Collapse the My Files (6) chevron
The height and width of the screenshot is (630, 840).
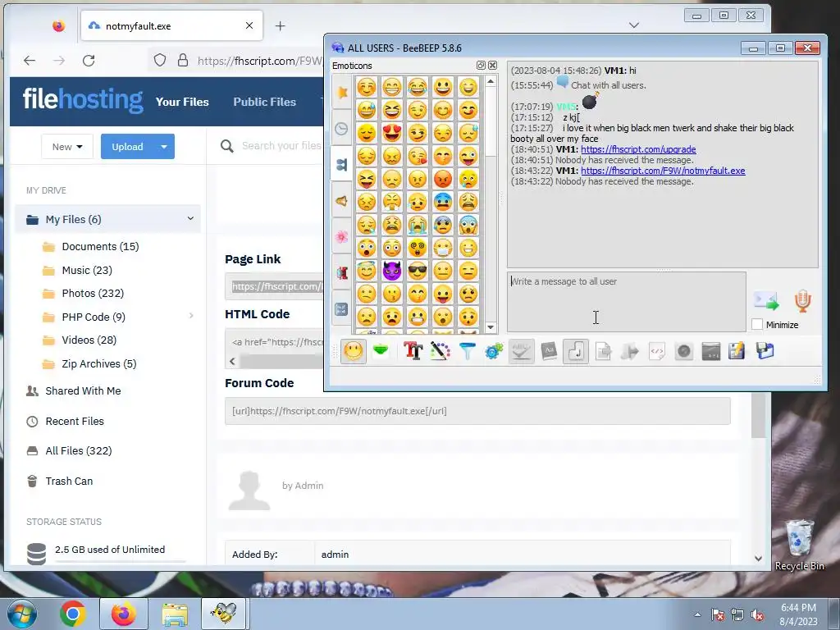coord(190,218)
